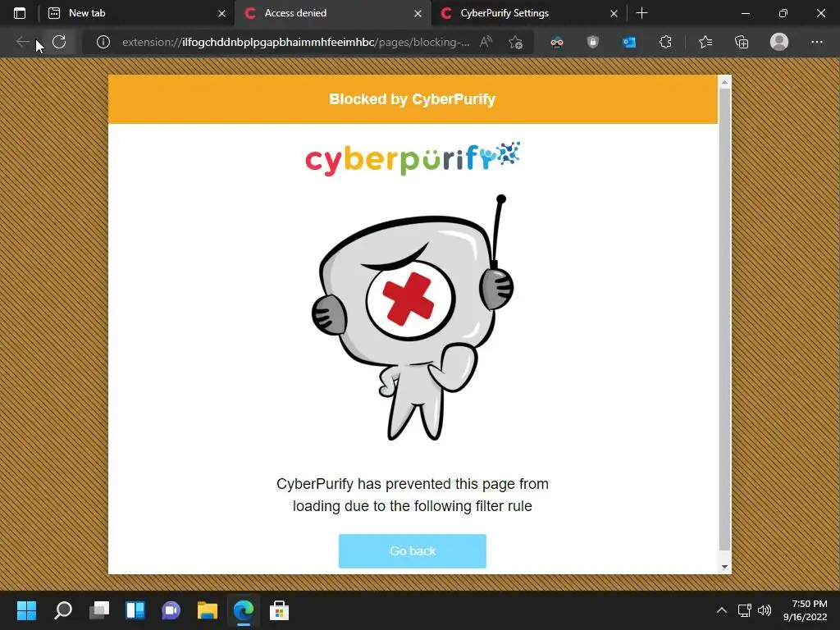Open the Windows Start menu
This screenshot has height=630, width=840.
point(26,610)
